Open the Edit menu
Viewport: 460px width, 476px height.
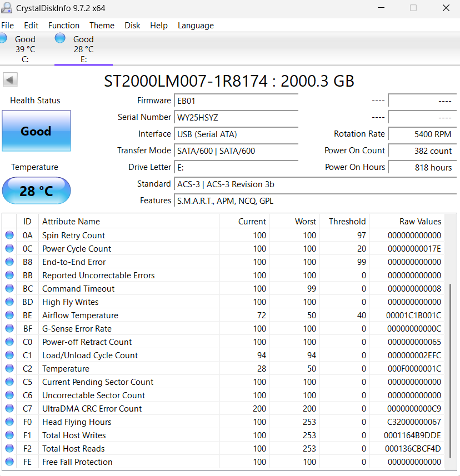pos(31,26)
